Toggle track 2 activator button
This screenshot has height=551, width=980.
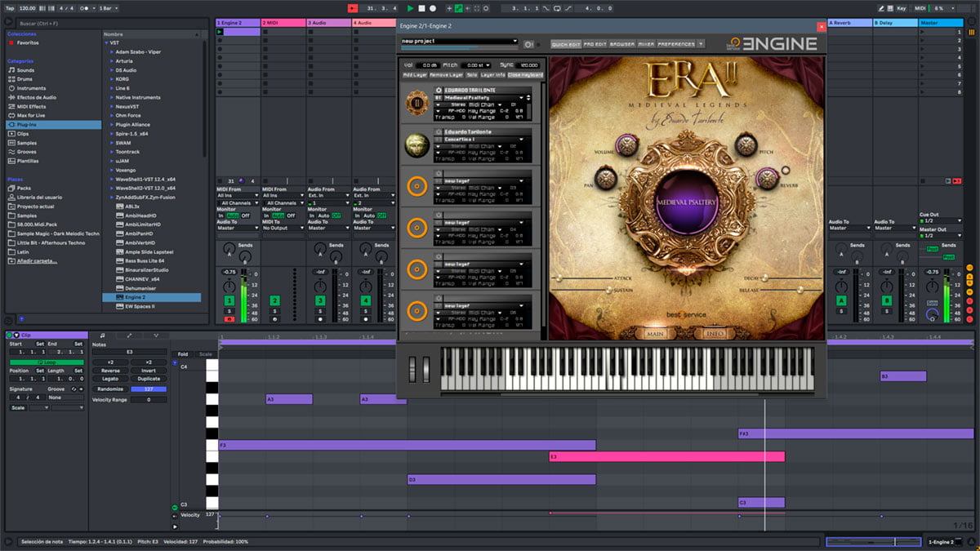pos(275,301)
